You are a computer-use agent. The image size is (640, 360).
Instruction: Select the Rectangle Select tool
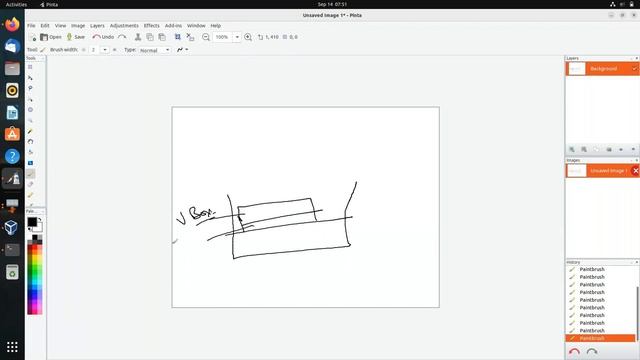coord(30,67)
